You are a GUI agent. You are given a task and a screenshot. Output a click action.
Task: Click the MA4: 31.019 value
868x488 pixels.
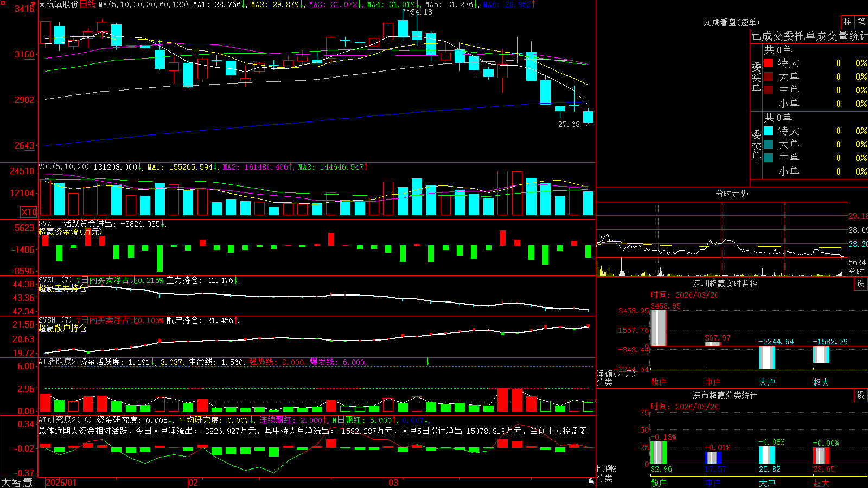coord(391,4)
